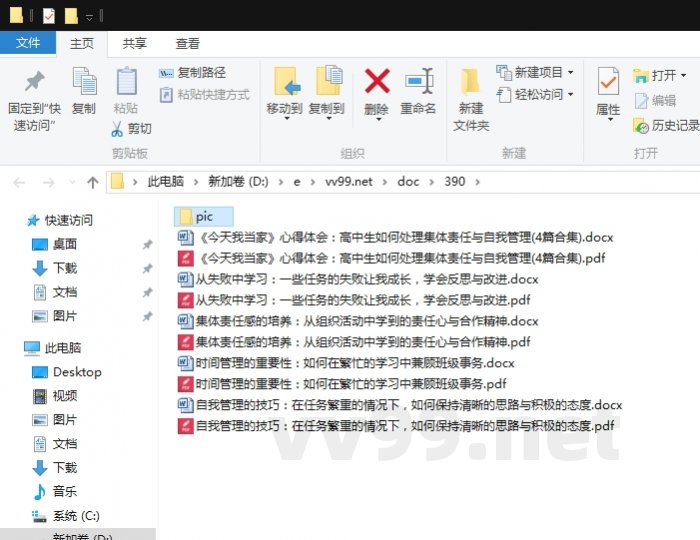Click the address bar folder icon

coord(117,182)
